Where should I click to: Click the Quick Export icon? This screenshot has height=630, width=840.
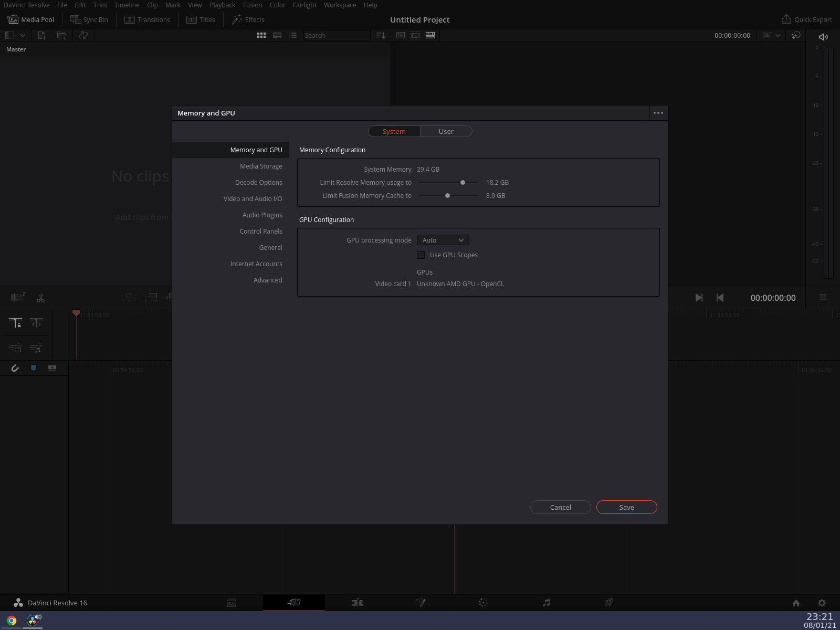[x=786, y=19]
